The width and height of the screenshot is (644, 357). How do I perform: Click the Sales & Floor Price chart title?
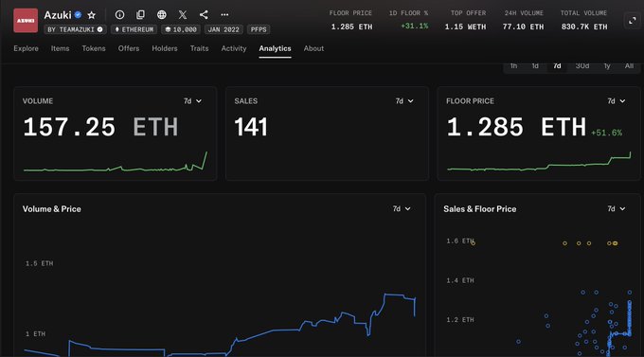[x=480, y=209]
